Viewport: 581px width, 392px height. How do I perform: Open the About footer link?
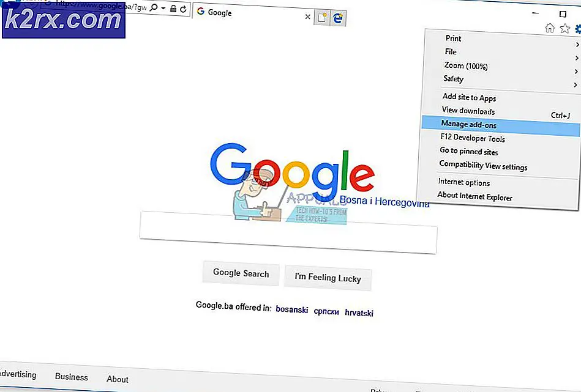[x=118, y=379]
